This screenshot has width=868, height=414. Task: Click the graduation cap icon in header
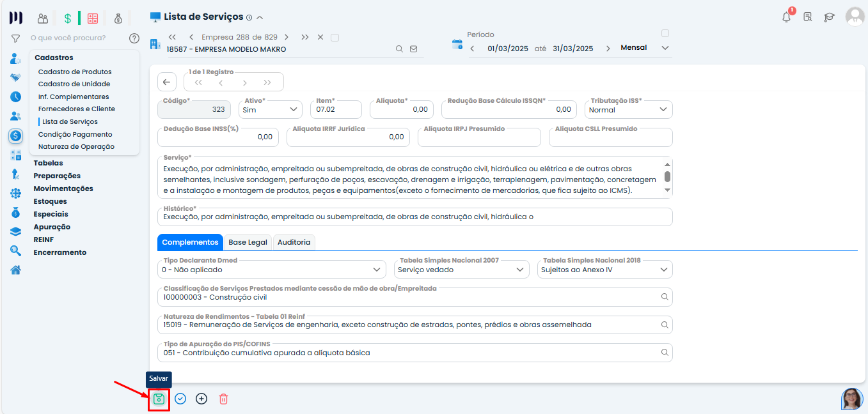pyautogui.click(x=830, y=17)
